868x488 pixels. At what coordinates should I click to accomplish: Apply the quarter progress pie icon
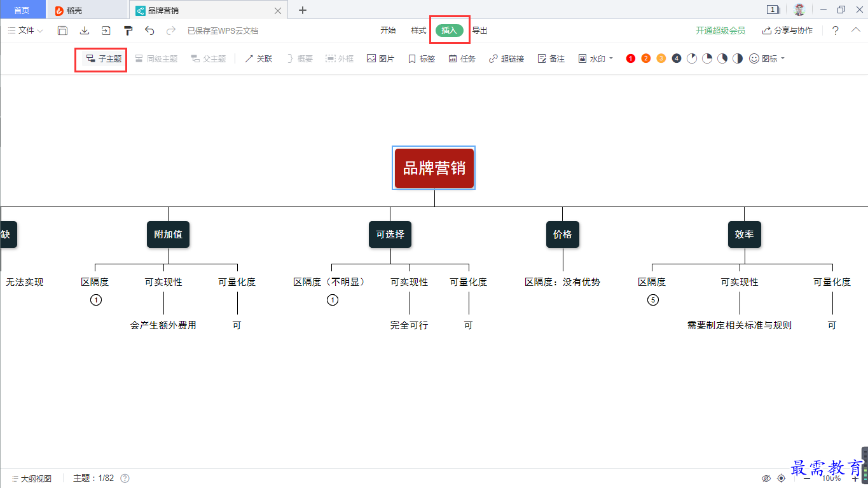click(x=707, y=58)
